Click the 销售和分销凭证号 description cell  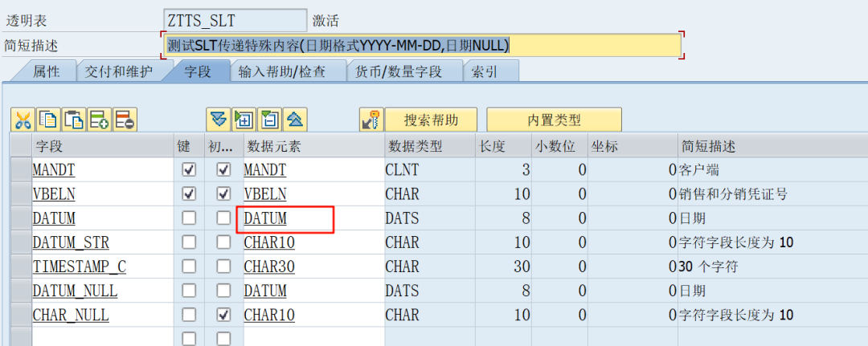pos(773,194)
